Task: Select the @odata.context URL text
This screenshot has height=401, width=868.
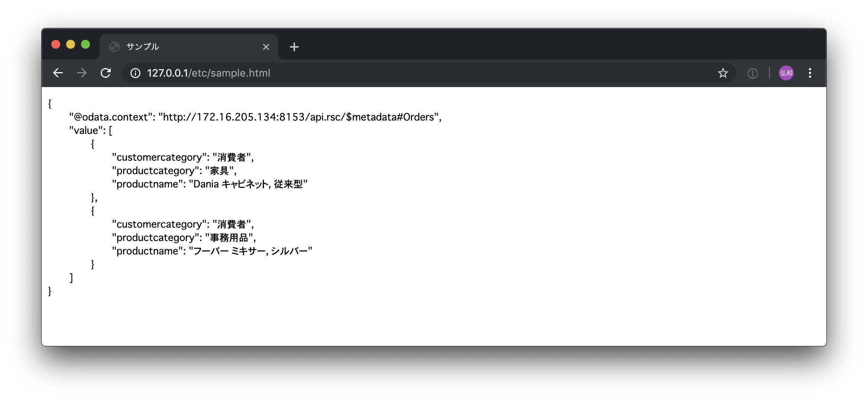Action: tap(299, 118)
